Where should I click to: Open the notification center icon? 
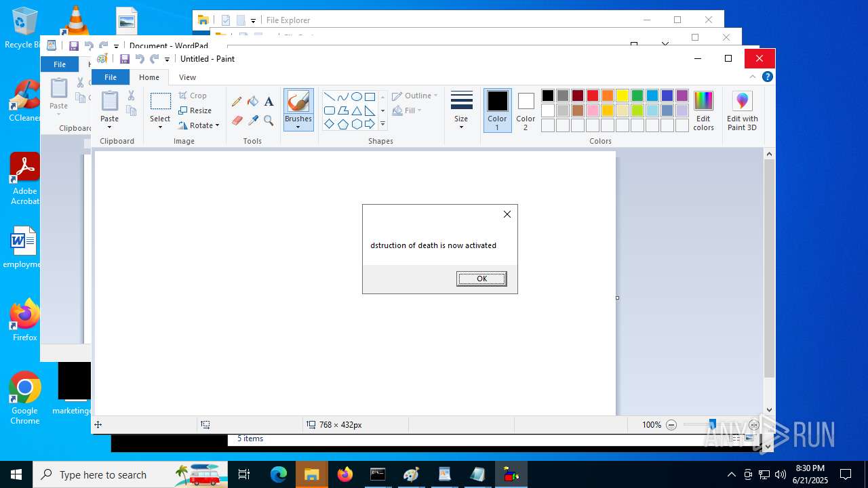point(846,474)
